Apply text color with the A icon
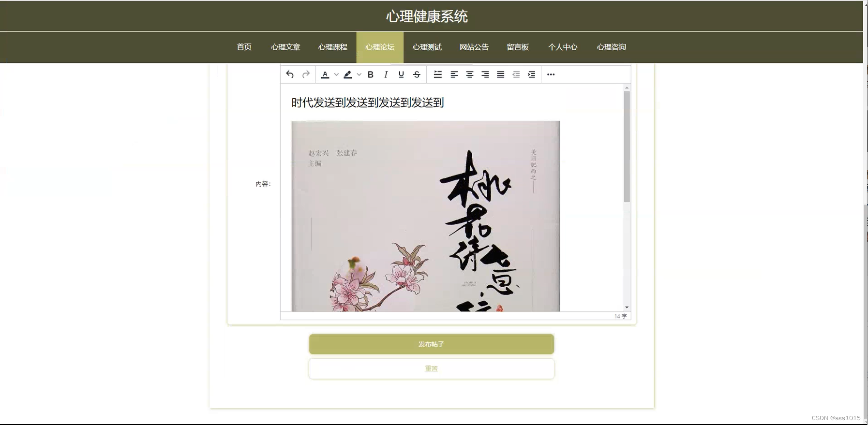868x425 pixels. point(325,74)
